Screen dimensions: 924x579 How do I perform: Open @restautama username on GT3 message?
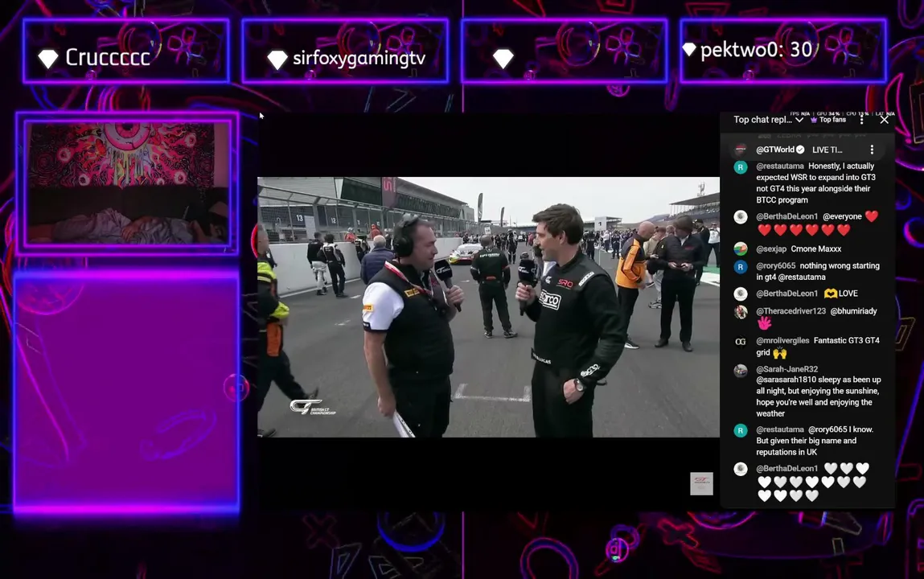(779, 166)
